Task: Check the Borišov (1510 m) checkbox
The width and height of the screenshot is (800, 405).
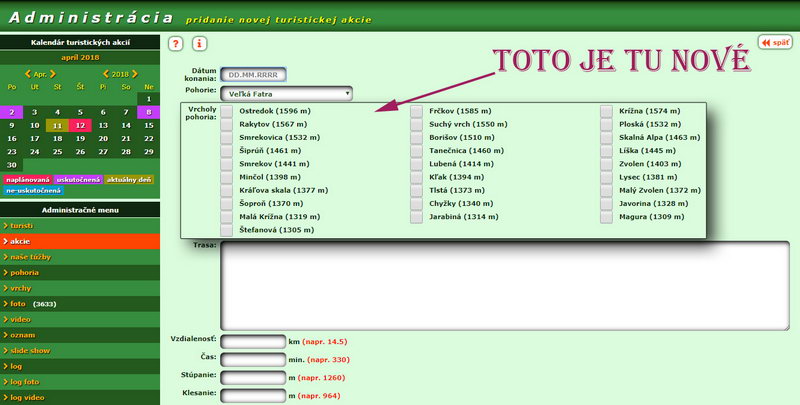Action: tap(416, 138)
